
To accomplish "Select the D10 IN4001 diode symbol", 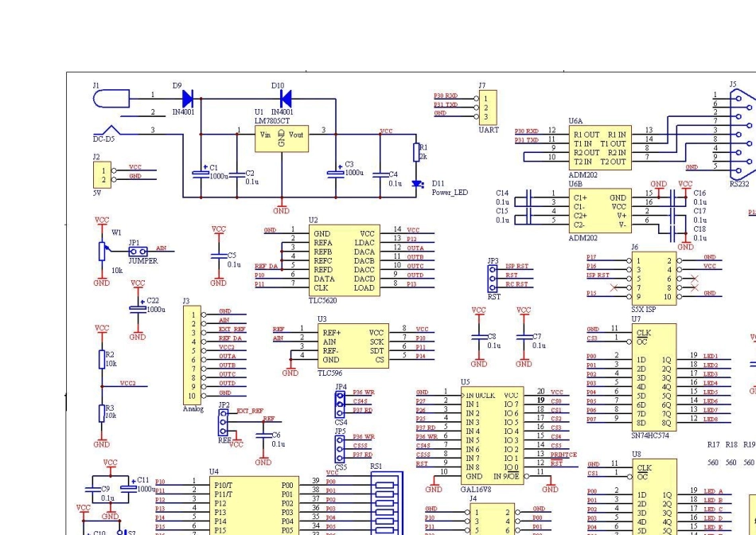I will click(284, 98).
